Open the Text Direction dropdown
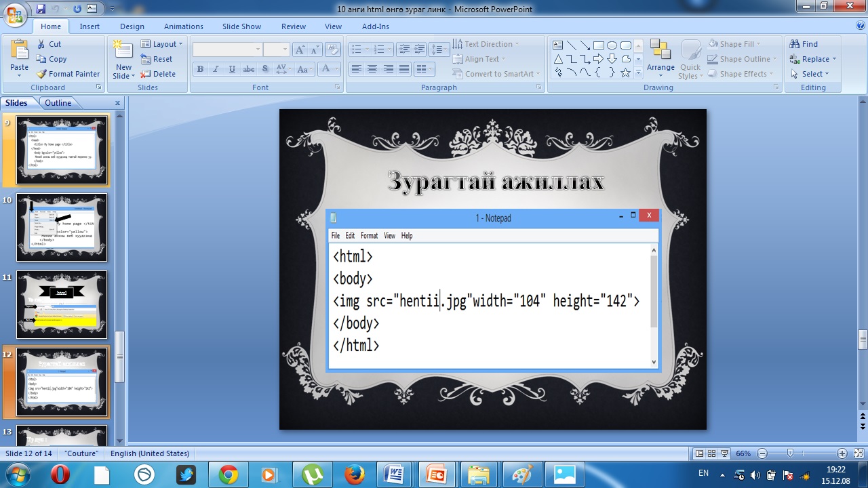 click(486, 44)
